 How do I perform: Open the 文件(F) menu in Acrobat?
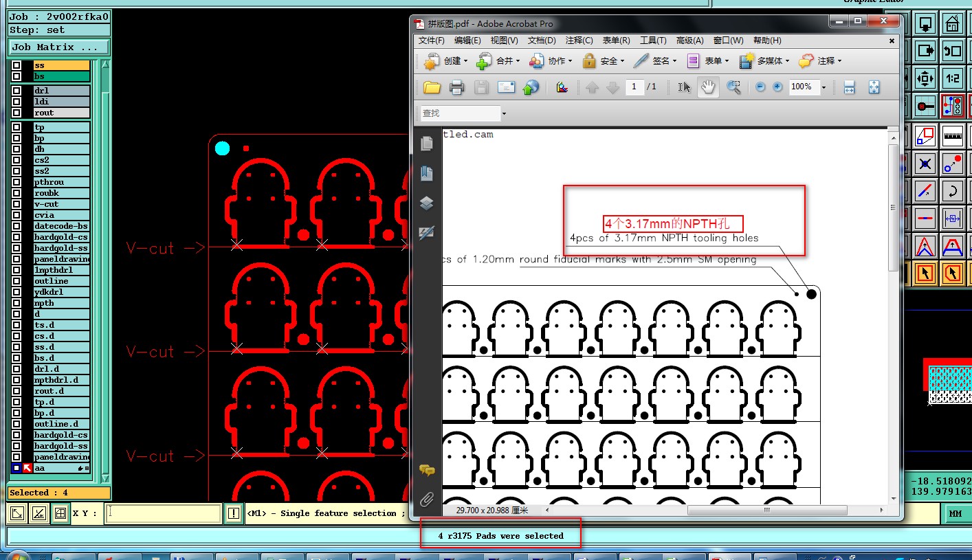[x=432, y=41]
